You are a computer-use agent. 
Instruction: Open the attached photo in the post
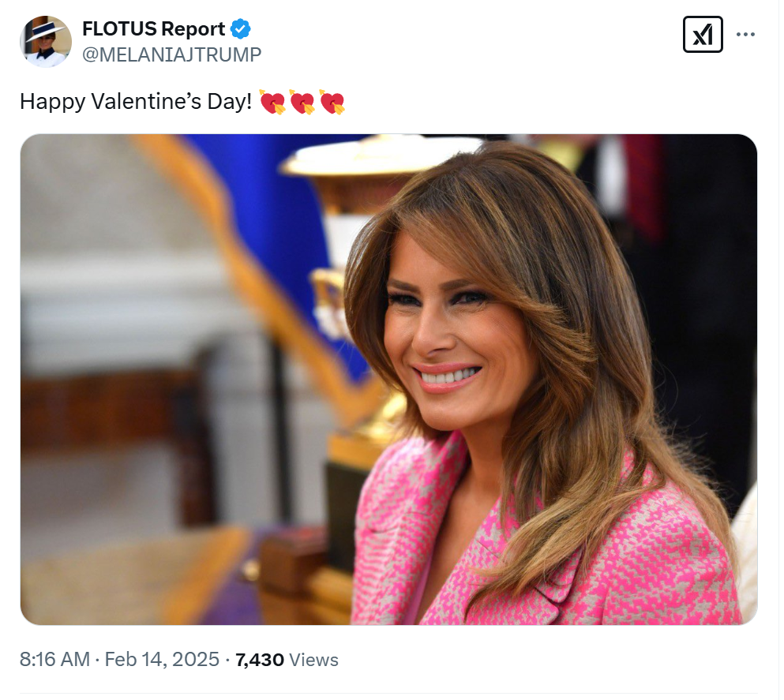[x=388, y=380]
